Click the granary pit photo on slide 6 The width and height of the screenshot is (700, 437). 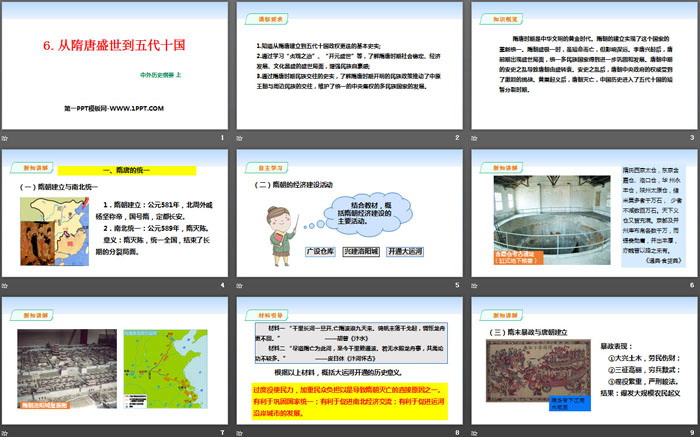click(x=552, y=220)
